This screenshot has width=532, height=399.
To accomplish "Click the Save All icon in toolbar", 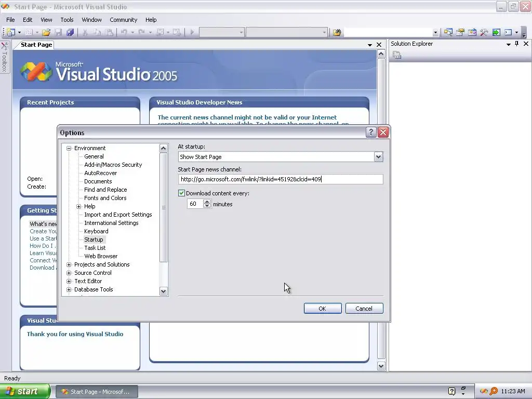I will tap(70, 32).
